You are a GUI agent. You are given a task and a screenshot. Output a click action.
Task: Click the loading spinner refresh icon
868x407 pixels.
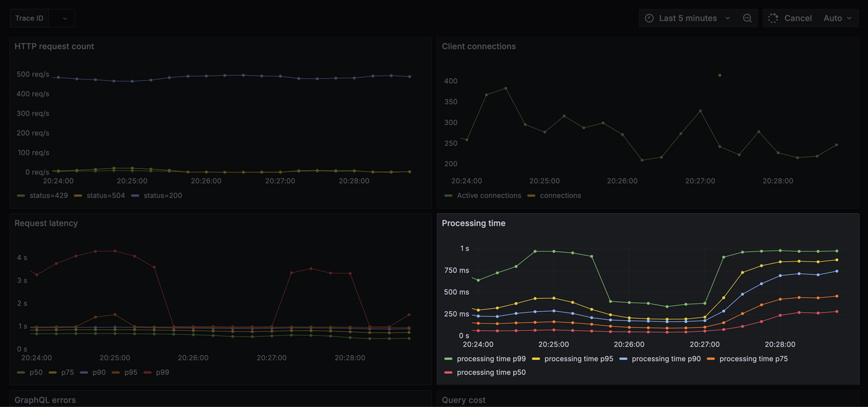[773, 18]
